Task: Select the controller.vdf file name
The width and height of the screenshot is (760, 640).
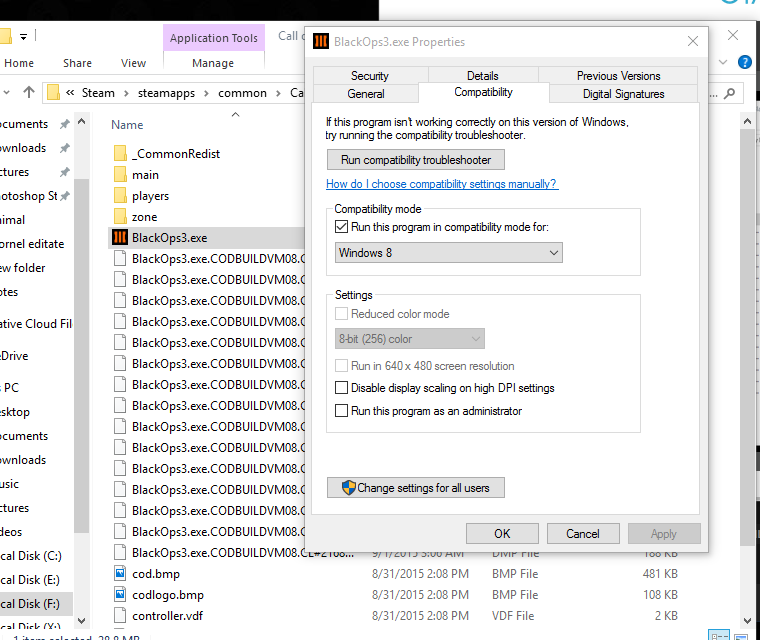Action: coord(167,616)
